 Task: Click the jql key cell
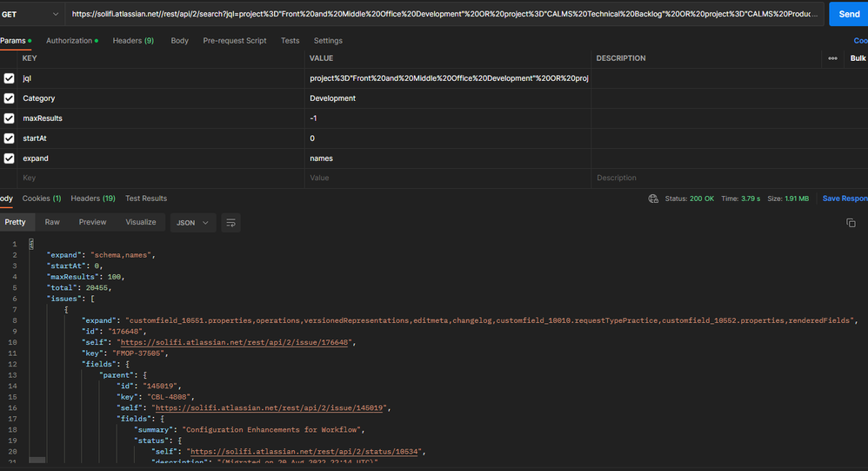(x=161, y=78)
